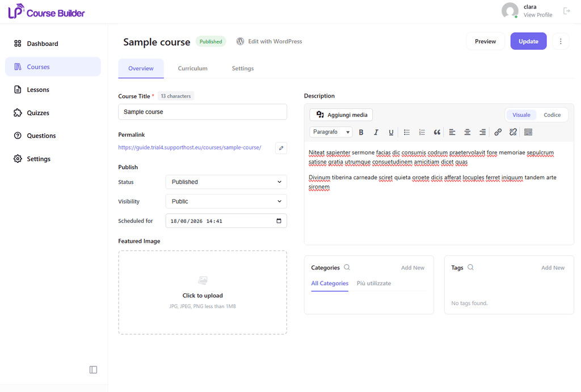Viewport: 581px width, 392px height.
Task: Switch to the Curriculum tab
Action: 193,69
